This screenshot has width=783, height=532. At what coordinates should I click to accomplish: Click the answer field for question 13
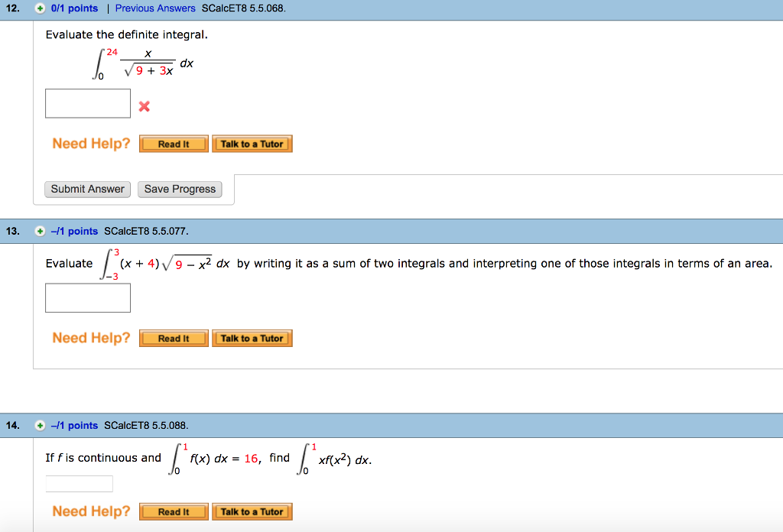pos(87,298)
